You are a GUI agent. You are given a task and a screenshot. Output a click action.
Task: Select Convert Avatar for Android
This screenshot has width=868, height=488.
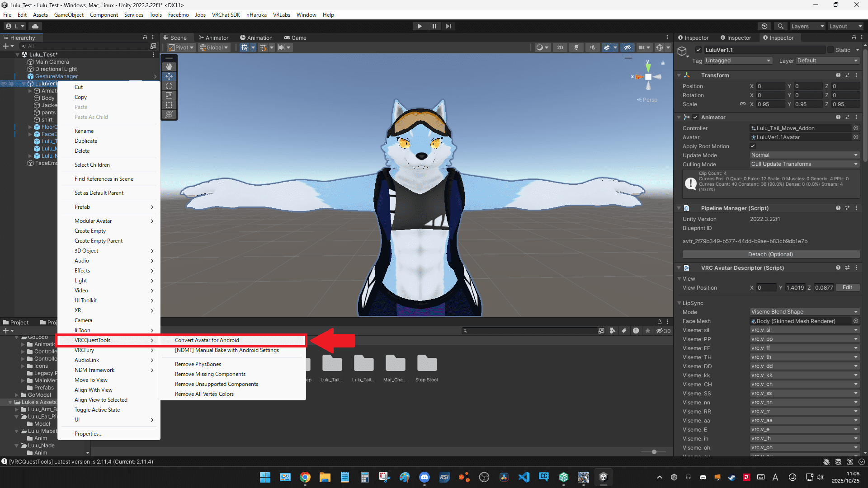click(207, 340)
